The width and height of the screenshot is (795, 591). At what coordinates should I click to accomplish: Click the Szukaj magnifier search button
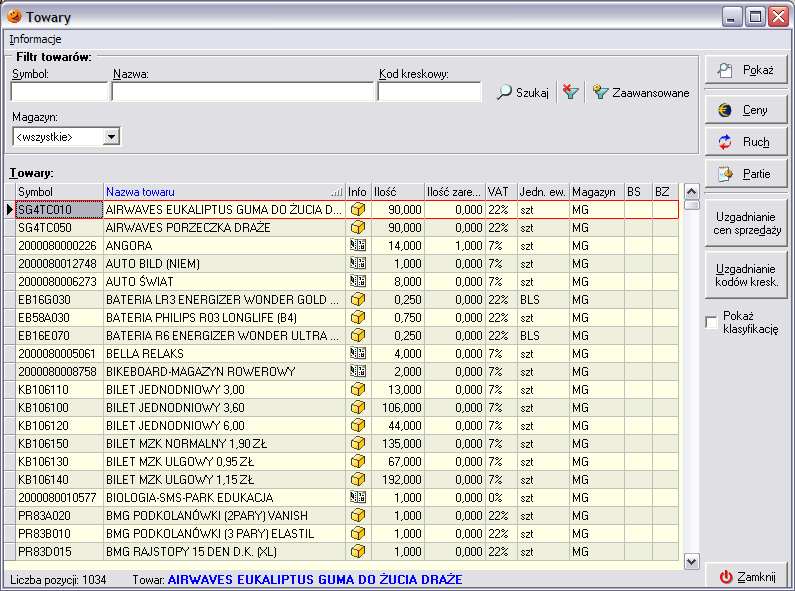(x=523, y=92)
